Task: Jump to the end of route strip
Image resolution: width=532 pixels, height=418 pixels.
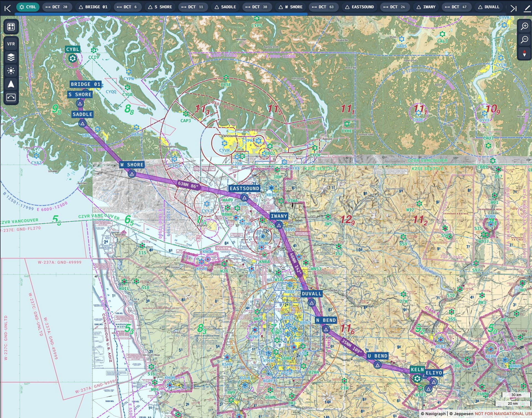Action: coord(513,8)
